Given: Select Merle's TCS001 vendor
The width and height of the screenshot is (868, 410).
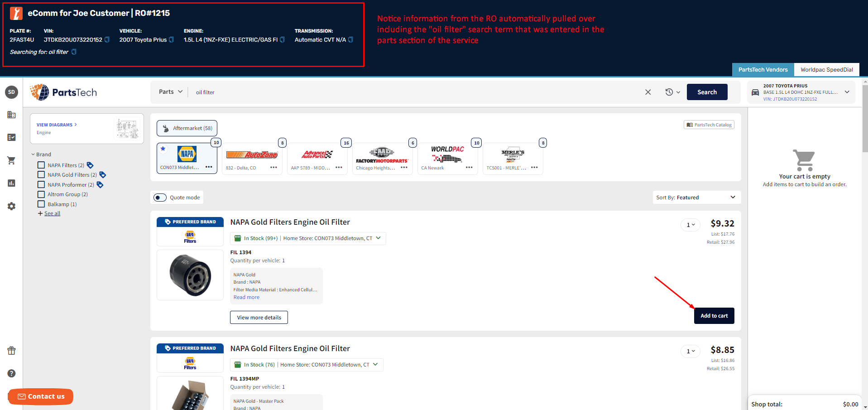Looking at the screenshot, I should pos(513,158).
